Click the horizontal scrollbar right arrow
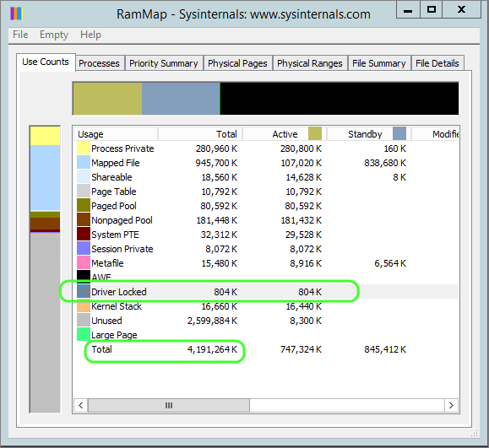The width and height of the screenshot is (489, 448). [x=451, y=405]
